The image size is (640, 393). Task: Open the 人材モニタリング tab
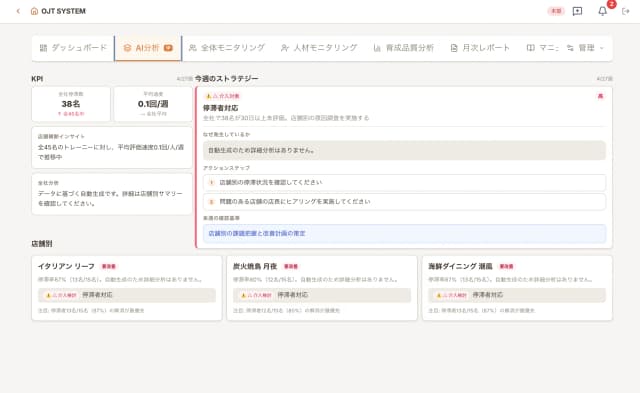(x=319, y=48)
